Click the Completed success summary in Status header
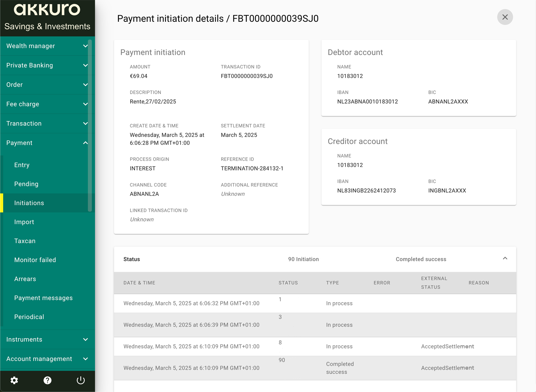Screen dimensions: 536x392 (x=421, y=259)
